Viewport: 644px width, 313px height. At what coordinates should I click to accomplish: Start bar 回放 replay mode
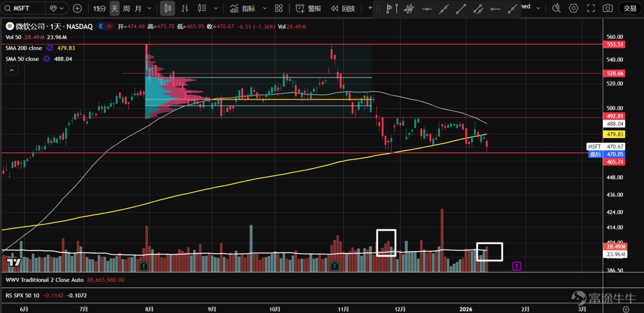coord(343,8)
